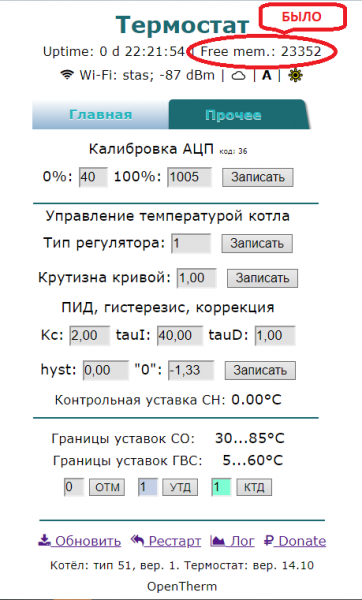This screenshot has height=600, width=362.
Task: Click the chart icon beside Лог
Action: (x=217, y=541)
